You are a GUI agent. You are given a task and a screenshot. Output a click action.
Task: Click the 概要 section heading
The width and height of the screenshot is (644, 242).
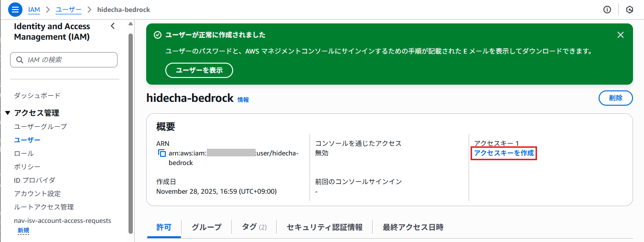click(166, 127)
